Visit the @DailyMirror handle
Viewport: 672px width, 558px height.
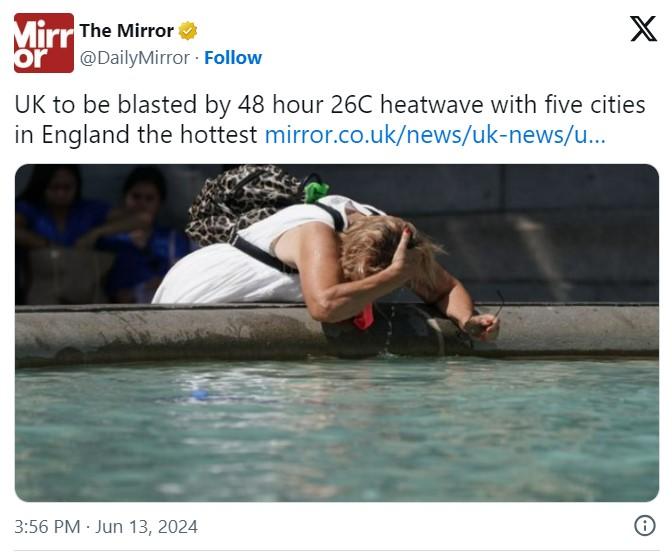coord(135,58)
